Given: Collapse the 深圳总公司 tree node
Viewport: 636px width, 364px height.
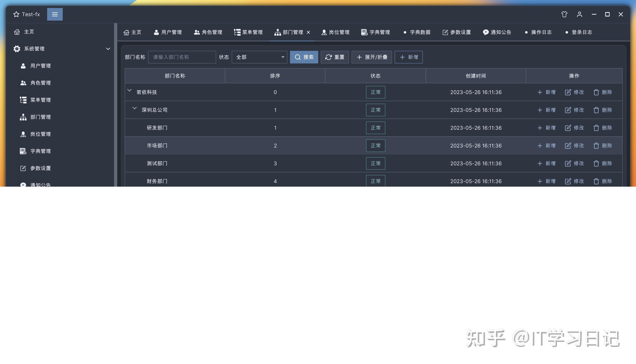Looking at the screenshot, I should (135, 109).
